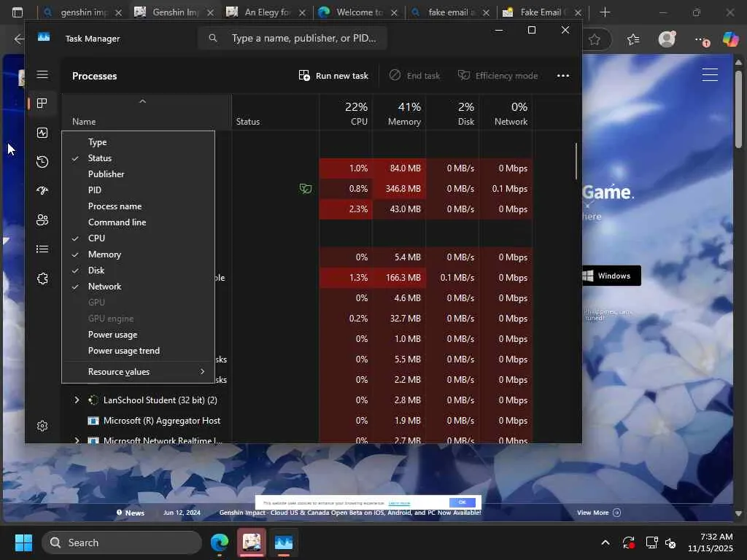Enable Publisher column in context menu
This screenshot has width=747, height=560.
138,174
